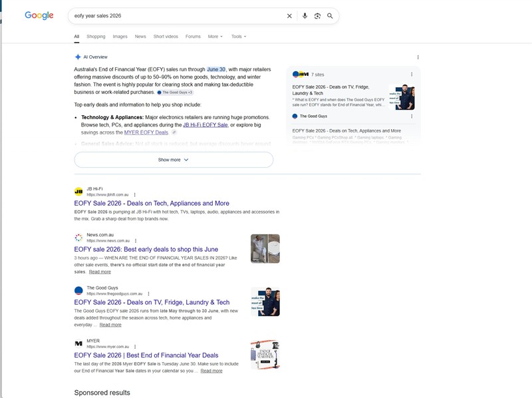
Task: Open AI Overview three-dot options menu
Action: click(x=418, y=57)
